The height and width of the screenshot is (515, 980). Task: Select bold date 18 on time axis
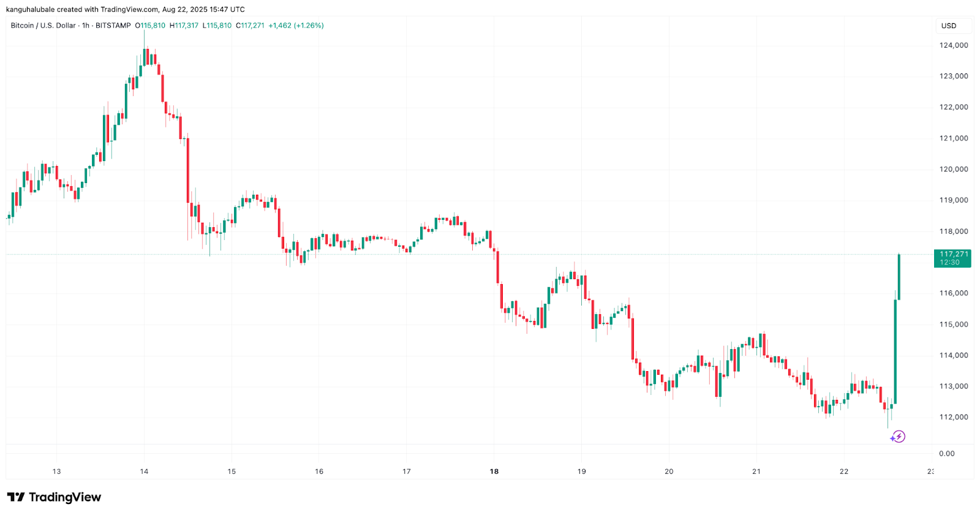[x=494, y=472]
